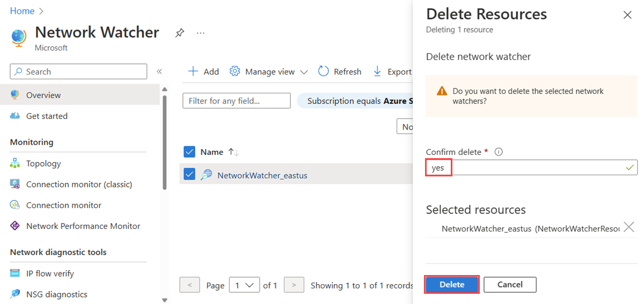Focus the sidebar Search box
This screenshot has height=304, width=644.
point(78,71)
